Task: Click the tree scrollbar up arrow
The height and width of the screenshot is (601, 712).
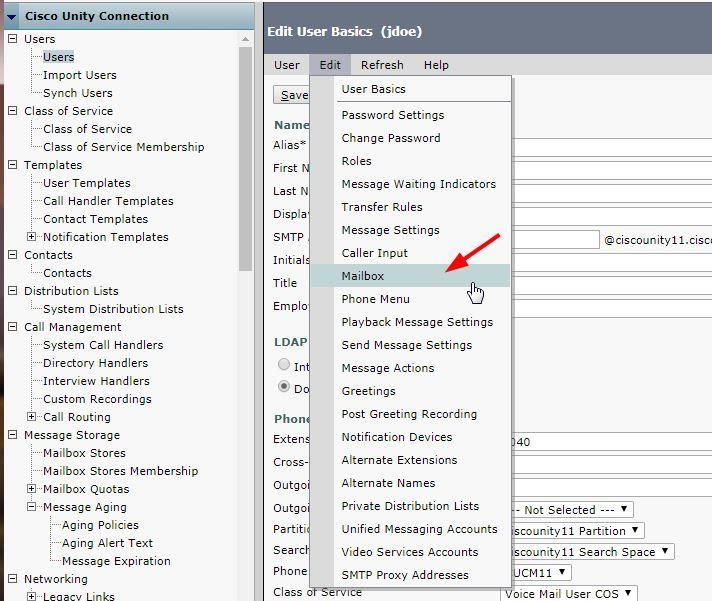Action: click(245, 39)
